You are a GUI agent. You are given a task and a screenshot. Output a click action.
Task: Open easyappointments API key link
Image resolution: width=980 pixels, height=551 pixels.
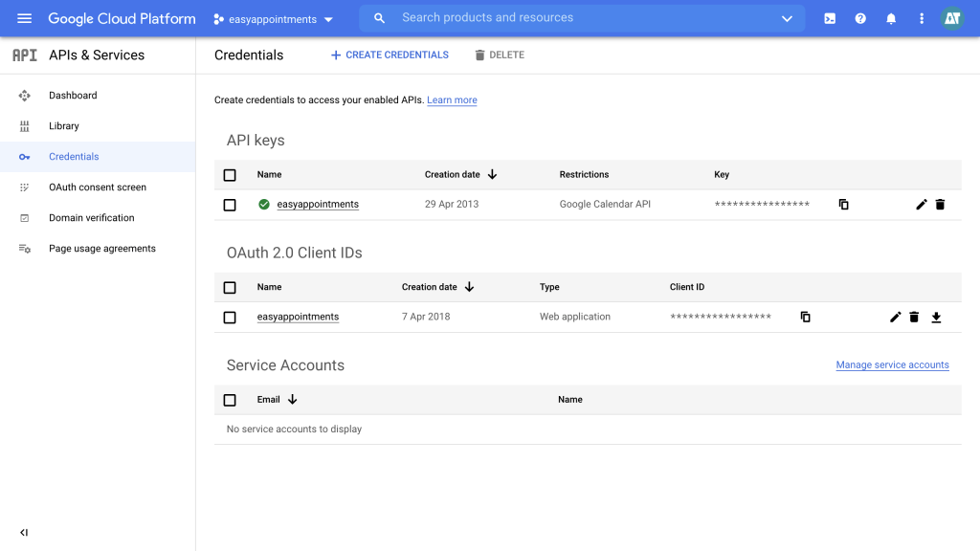tap(318, 205)
